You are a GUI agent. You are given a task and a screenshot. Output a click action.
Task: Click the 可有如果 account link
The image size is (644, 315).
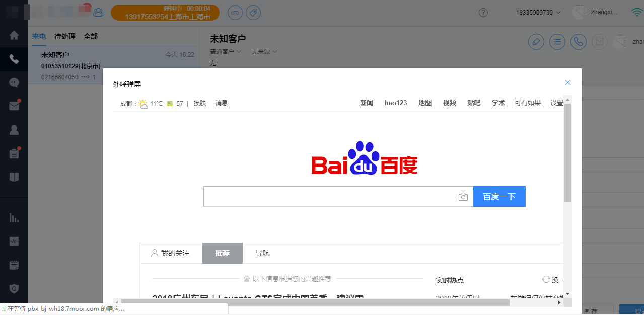528,103
